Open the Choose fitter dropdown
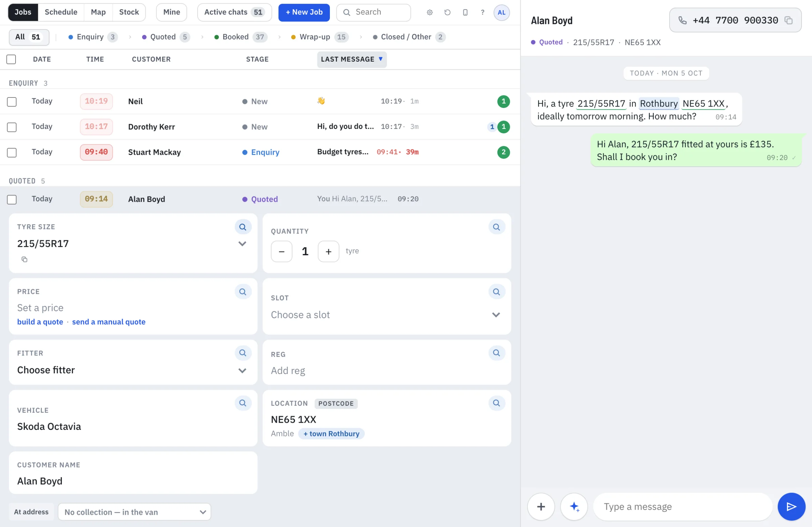The width and height of the screenshot is (812, 527). tap(132, 370)
